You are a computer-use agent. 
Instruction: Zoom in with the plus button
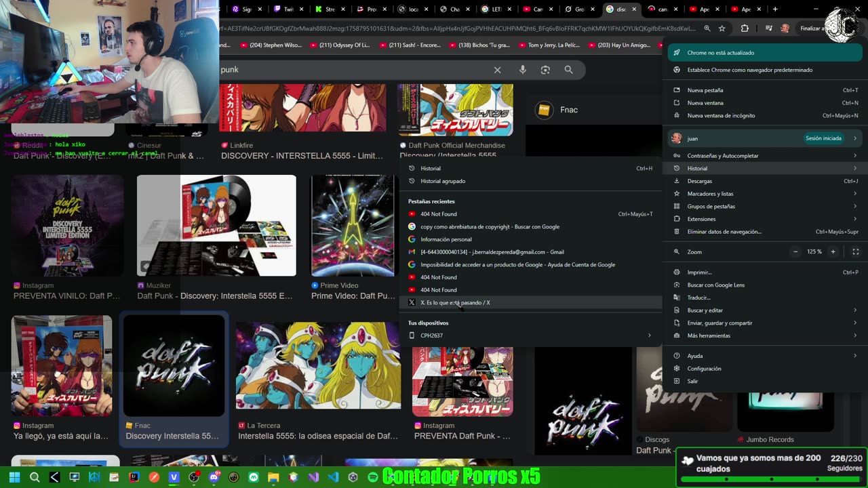click(x=833, y=251)
